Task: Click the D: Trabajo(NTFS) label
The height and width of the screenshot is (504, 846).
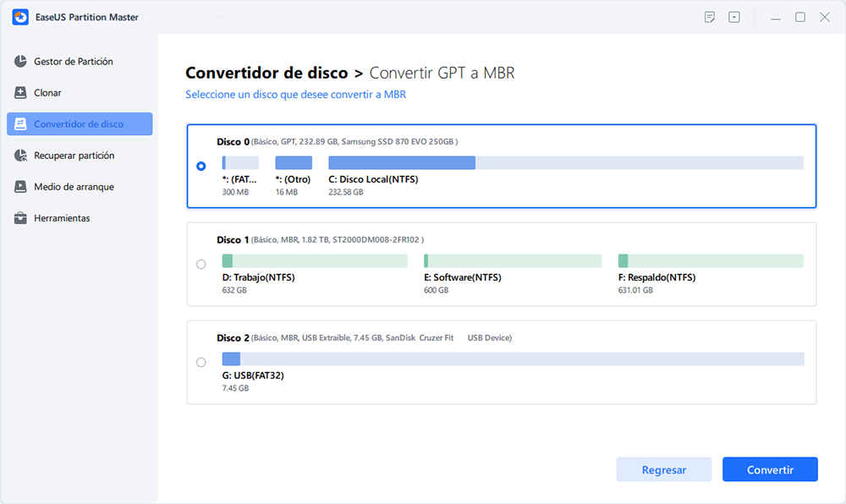Action: coord(258,277)
